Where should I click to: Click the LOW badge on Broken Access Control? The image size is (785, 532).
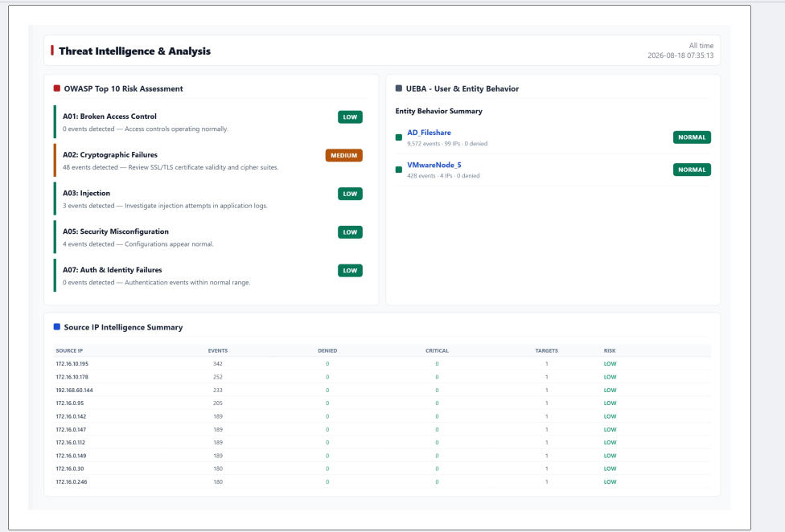pyautogui.click(x=350, y=117)
